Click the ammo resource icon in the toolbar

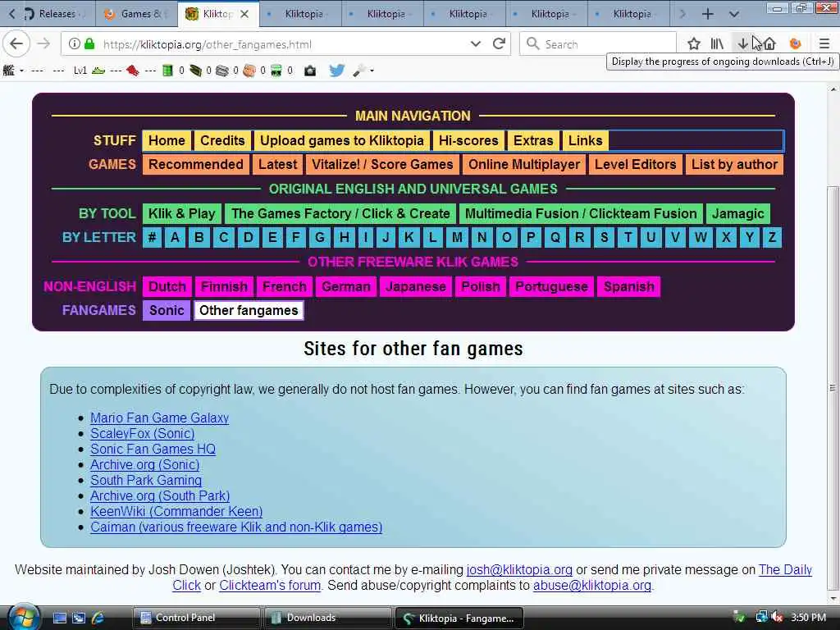click(195, 71)
